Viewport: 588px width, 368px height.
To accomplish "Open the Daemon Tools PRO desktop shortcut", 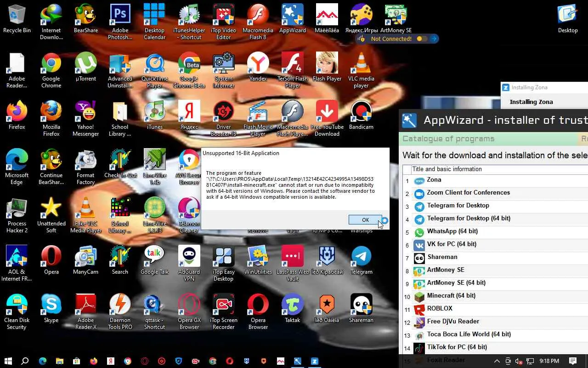I will coord(120,312).
